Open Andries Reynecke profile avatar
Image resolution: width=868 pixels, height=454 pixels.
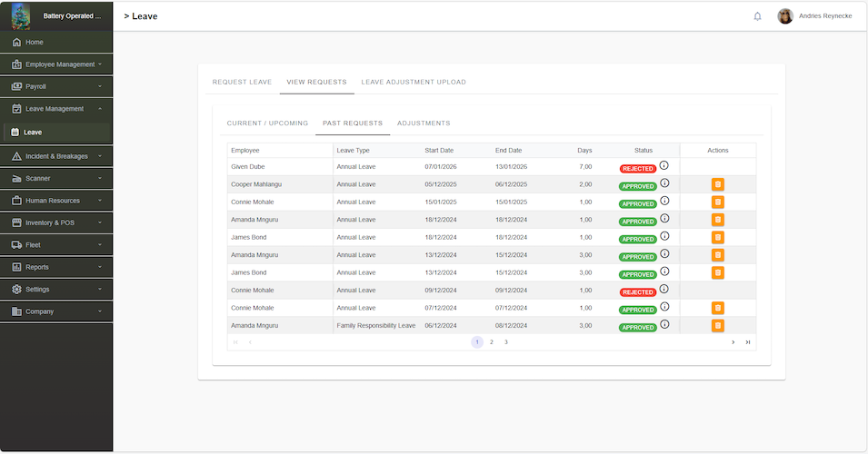pos(785,16)
